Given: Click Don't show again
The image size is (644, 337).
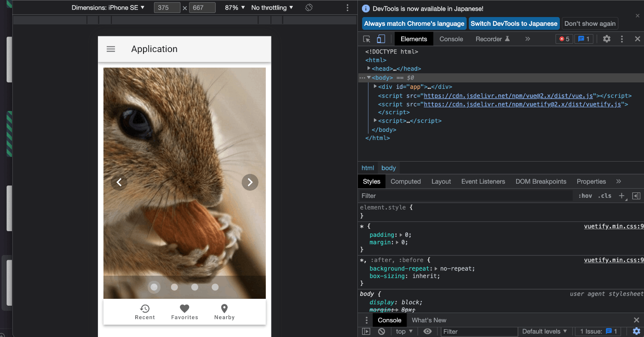Looking at the screenshot, I should pyautogui.click(x=590, y=23).
